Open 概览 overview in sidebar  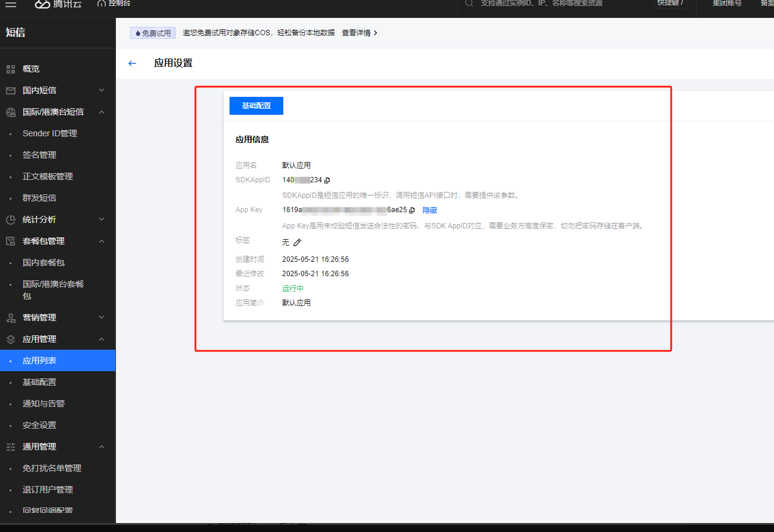point(31,69)
